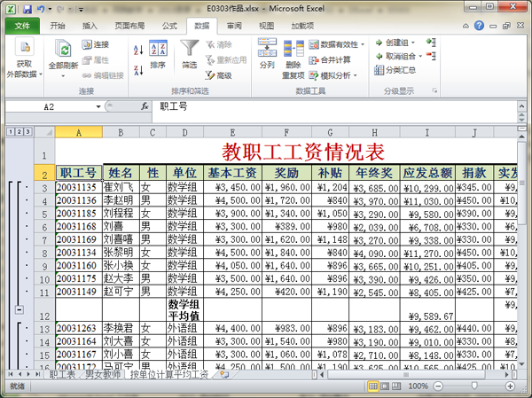Switch to the 审阅 (Review) ribbon tab

234,26
